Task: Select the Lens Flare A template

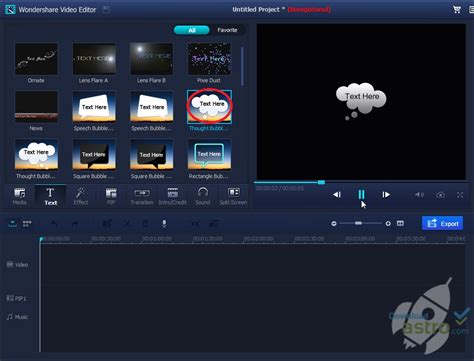Action: (94, 63)
